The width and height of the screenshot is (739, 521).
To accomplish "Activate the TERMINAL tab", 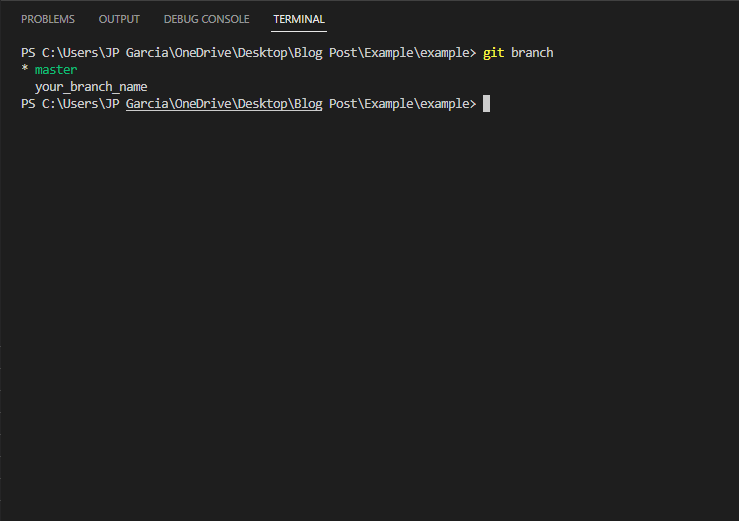I will (x=299, y=19).
